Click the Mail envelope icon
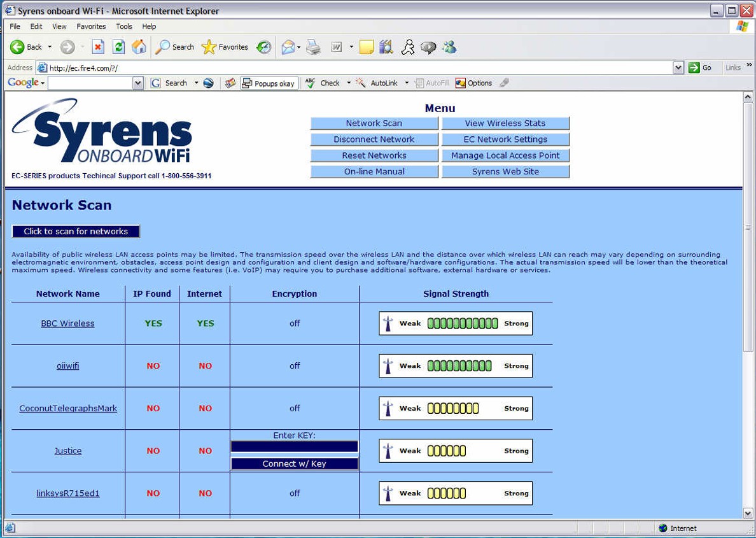The height and width of the screenshot is (538, 756). coord(288,47)
